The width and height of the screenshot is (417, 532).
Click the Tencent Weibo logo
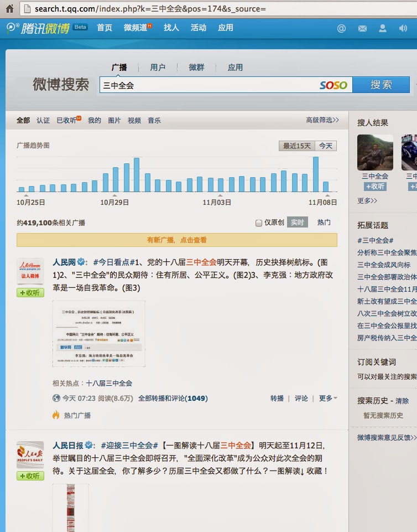tap(38, 28)
